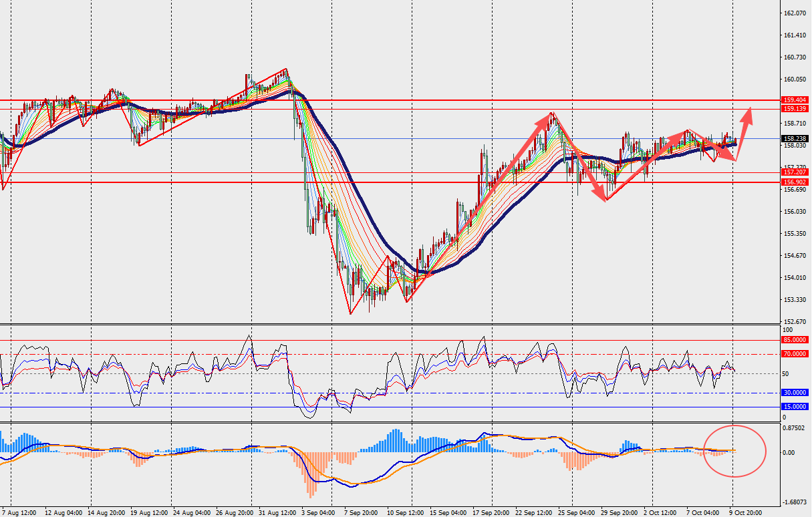Viewport: 812px width, 517px height.
Task: Click the 154.010 price axis value
Action: pos(793,278)
